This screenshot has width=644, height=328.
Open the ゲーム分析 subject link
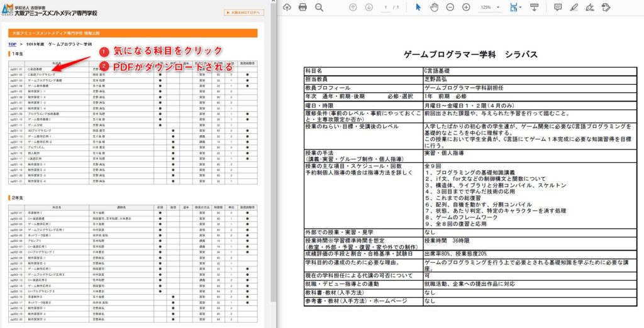(34, 125)
